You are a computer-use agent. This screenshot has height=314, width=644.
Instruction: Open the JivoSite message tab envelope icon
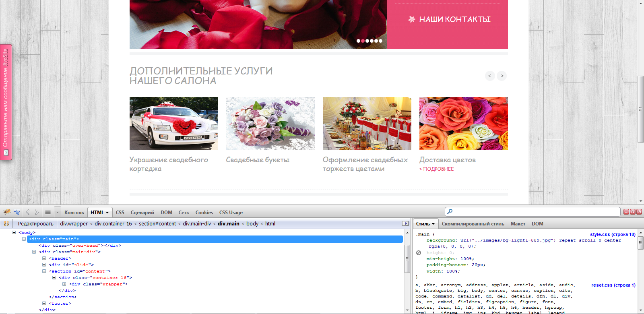click(x=6, y=153)
